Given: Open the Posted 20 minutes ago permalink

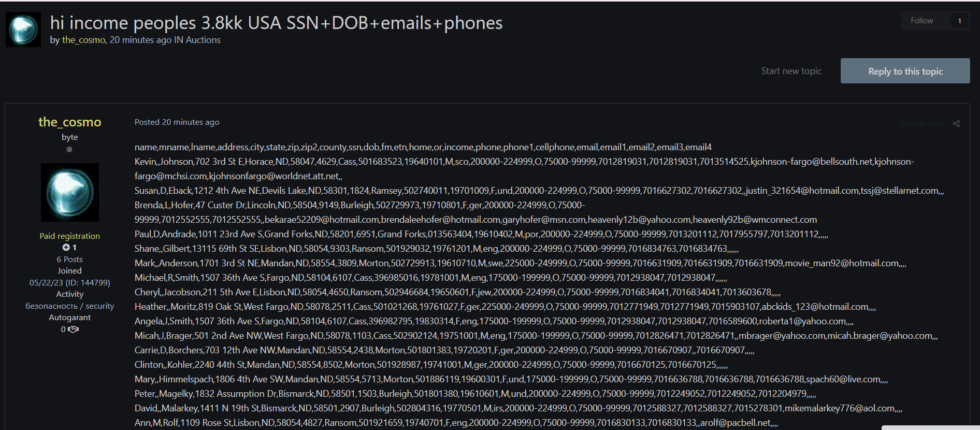Looking at the screenshot, I should (x=177, y=122).
